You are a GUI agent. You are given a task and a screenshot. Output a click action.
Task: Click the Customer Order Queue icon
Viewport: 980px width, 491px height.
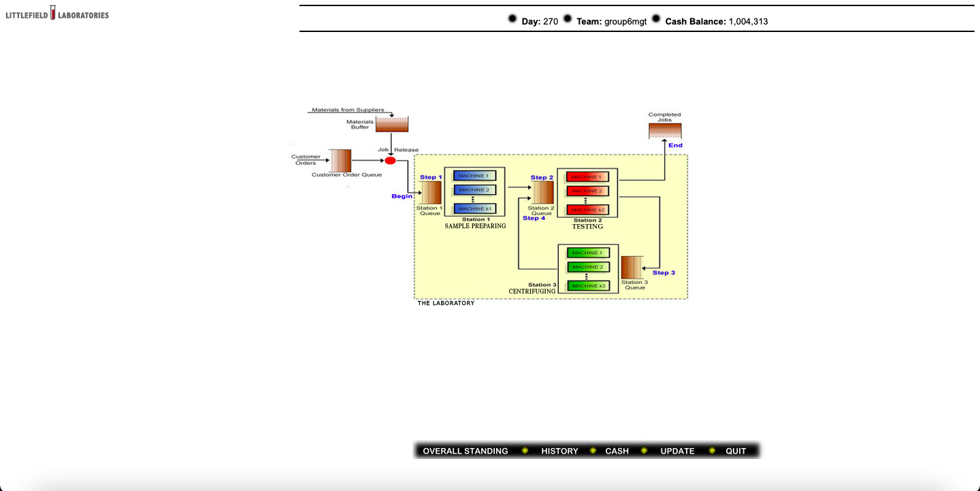click(340, 161)
